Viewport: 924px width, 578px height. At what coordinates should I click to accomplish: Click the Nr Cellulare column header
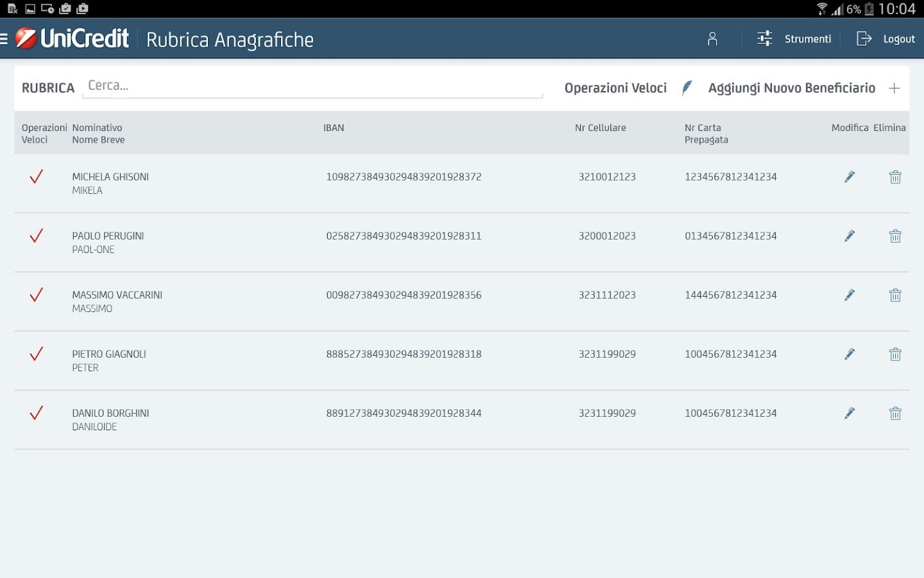pos(601,128)
